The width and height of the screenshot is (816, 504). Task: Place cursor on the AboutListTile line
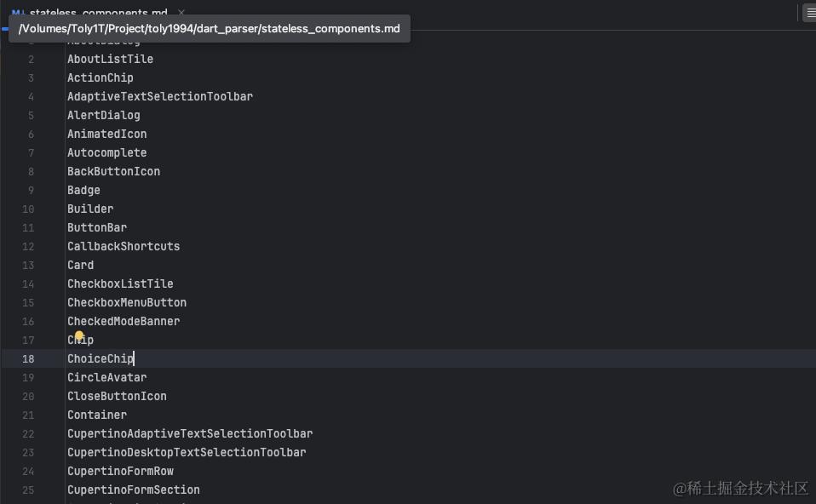coord(110,60)
